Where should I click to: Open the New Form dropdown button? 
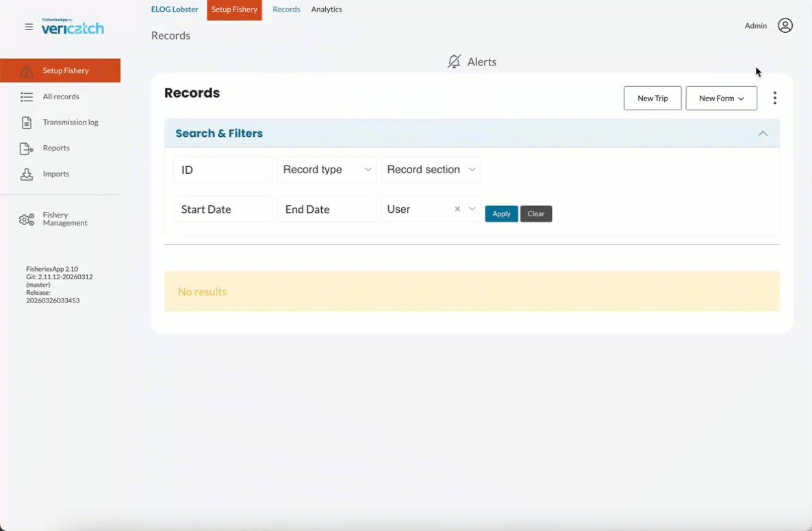click(x=721, y=99)
